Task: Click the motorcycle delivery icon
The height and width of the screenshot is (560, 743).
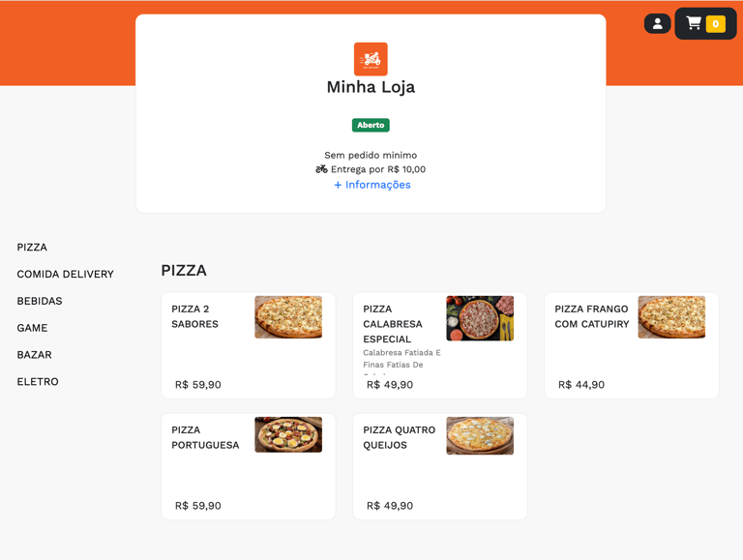Action: [x=321, y=168]
